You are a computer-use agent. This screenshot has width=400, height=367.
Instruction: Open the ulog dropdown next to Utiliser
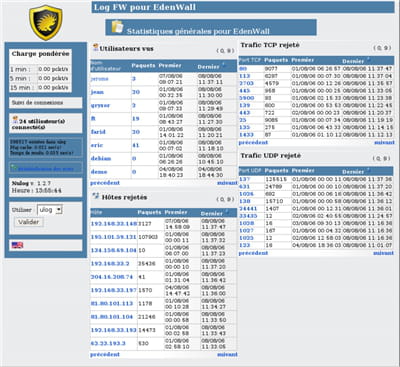tap(50, 210)
